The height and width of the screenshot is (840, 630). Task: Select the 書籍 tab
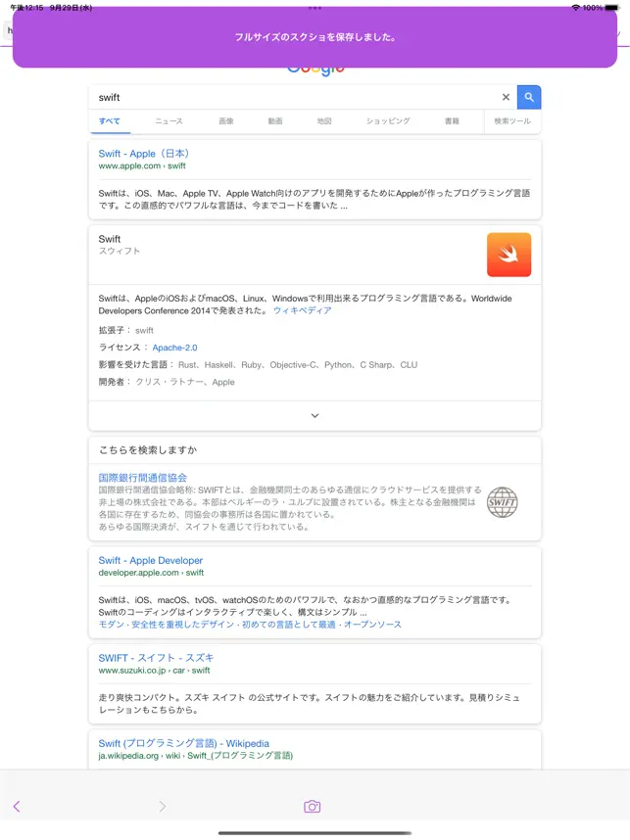point(452,121)
